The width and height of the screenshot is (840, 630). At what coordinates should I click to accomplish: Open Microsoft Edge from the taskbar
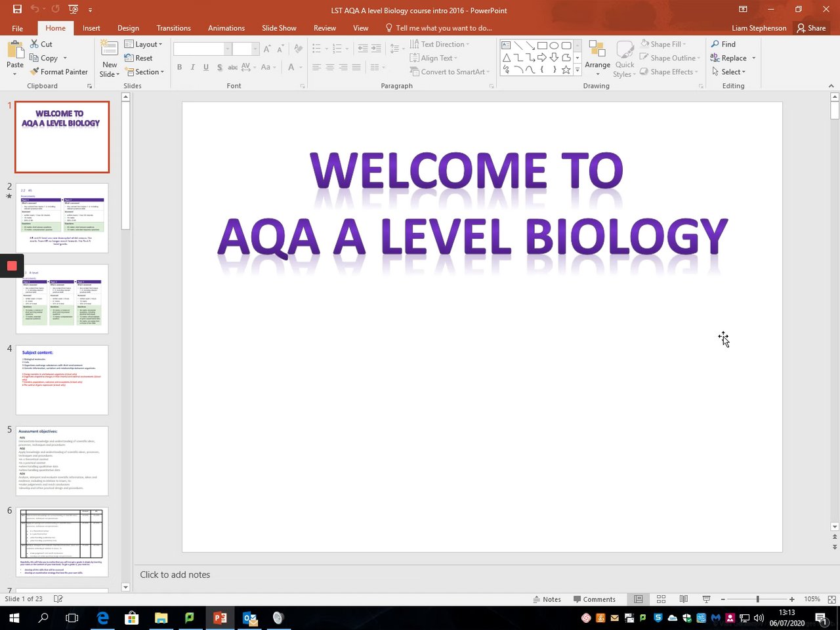pyautogui.click(x=103, y=618)
